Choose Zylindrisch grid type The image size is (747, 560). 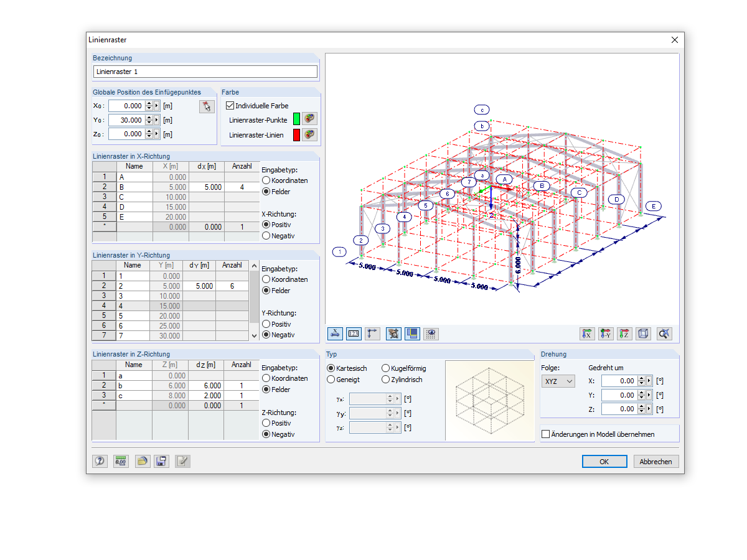[385, 380]
